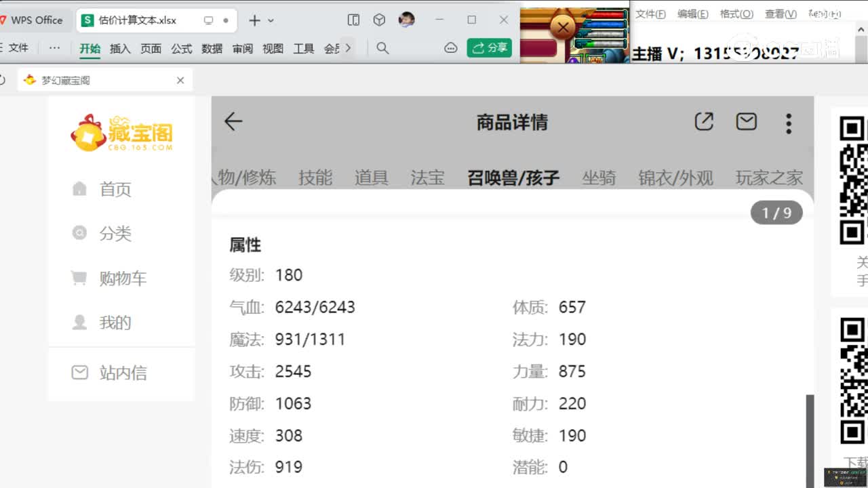Image resolution: width=868 pixels, height=488 pixels.
Task: Open the share/external link icon in 商品详情 header
Action: (x=704, y=121)
